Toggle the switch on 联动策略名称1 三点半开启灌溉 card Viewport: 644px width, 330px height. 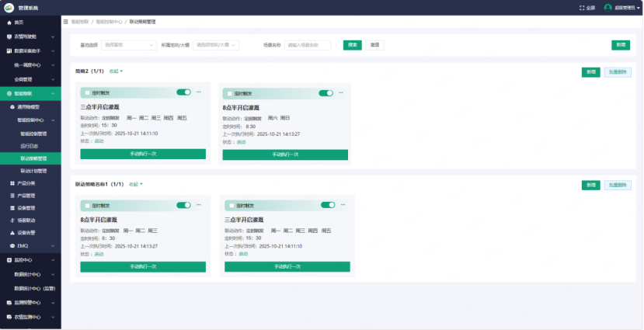pyautogui.click(x=328, y=205)
